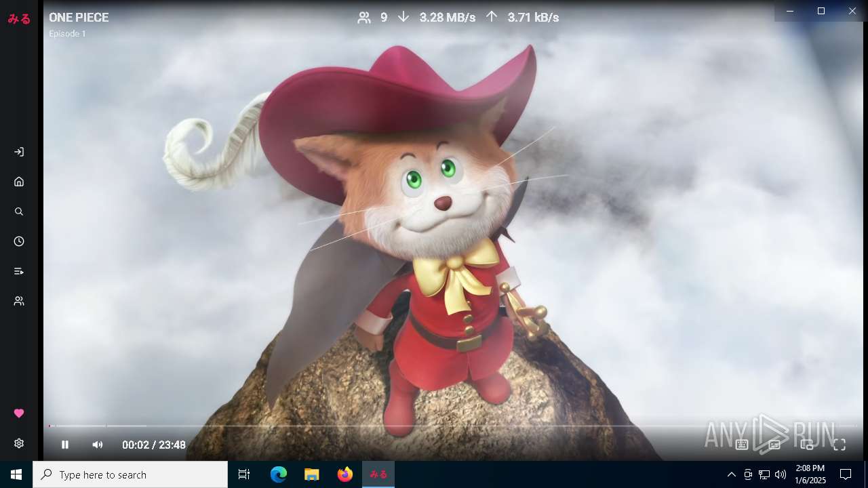This screenshot has height=488, width=868.
Task: Enable picture-in-picture mode
Action: click(x=807, y=445)
